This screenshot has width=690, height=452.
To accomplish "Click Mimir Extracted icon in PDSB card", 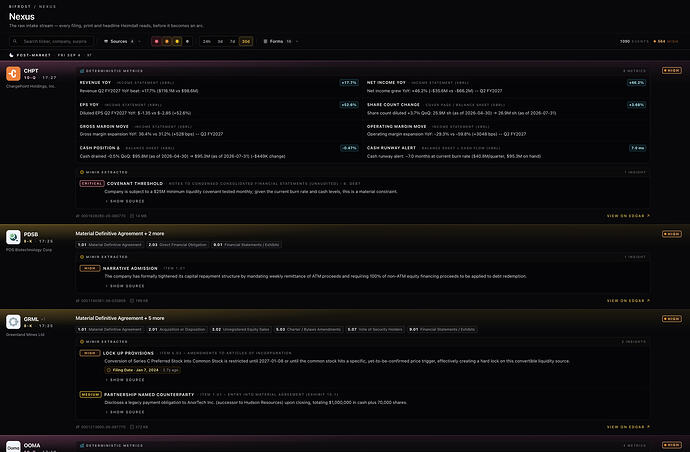I will click(82, 257).
